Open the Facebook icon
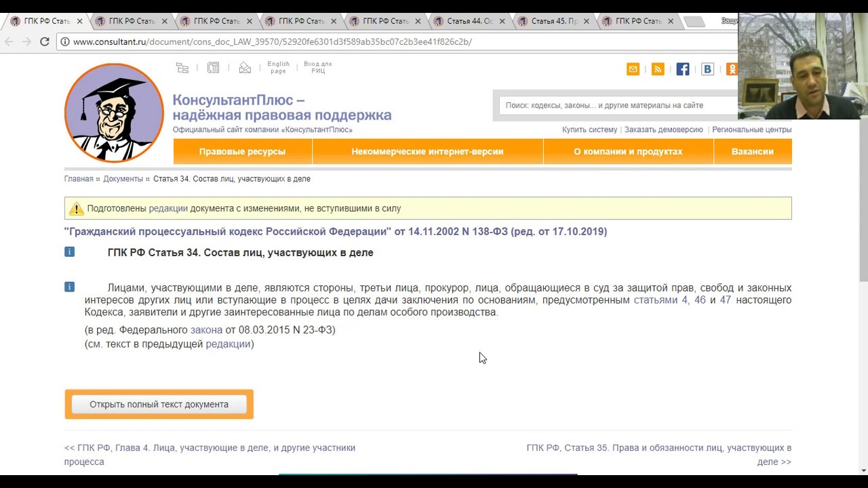Screen dimensions: 868x488 click(683, 69)
